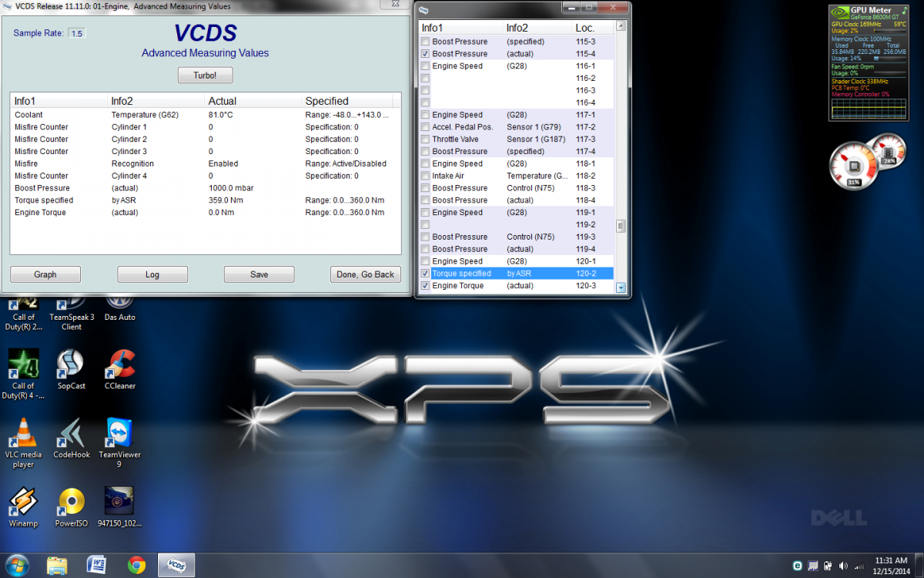This screenshot has height=578, width=924.
Task: Click the CPU usage gauge gadget
Action: [853, 166]
